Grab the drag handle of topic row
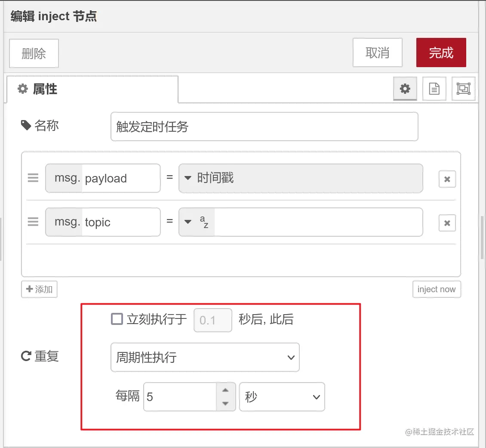 tap(33, 222)
